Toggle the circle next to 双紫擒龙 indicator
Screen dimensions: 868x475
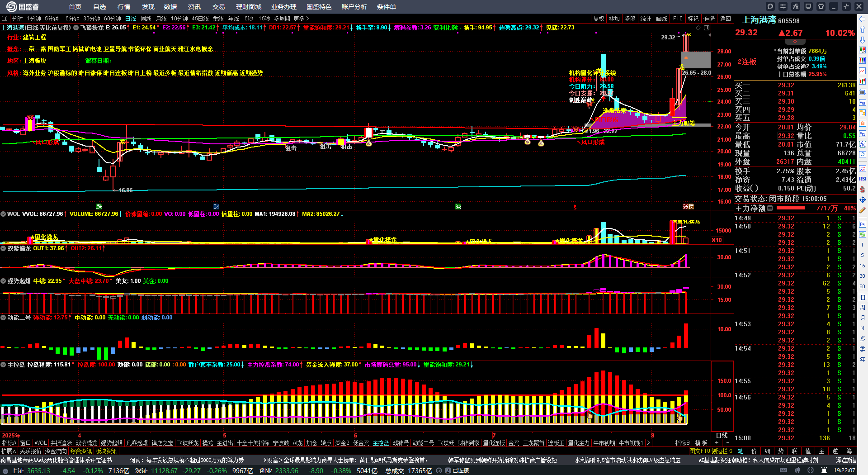click(3, 248)
